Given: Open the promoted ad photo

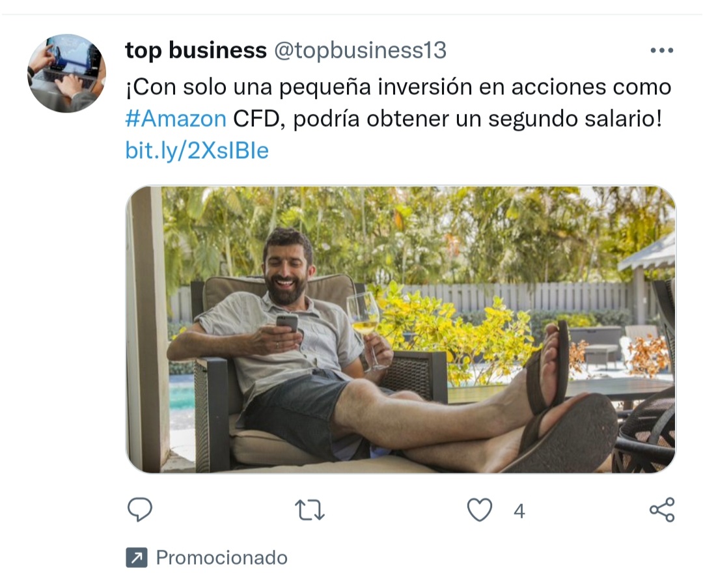Looking at the screenshot, I should click(x=400, y=329).
